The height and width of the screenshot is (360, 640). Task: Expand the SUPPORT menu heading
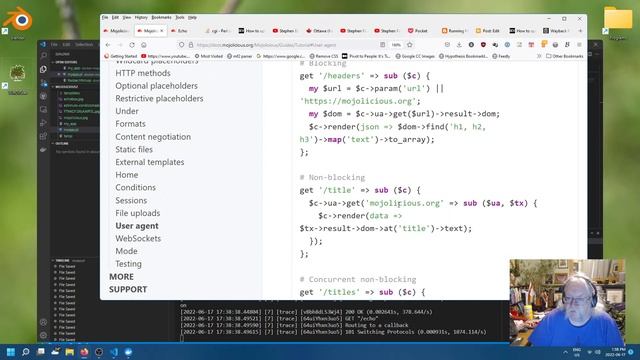(128, 289)
